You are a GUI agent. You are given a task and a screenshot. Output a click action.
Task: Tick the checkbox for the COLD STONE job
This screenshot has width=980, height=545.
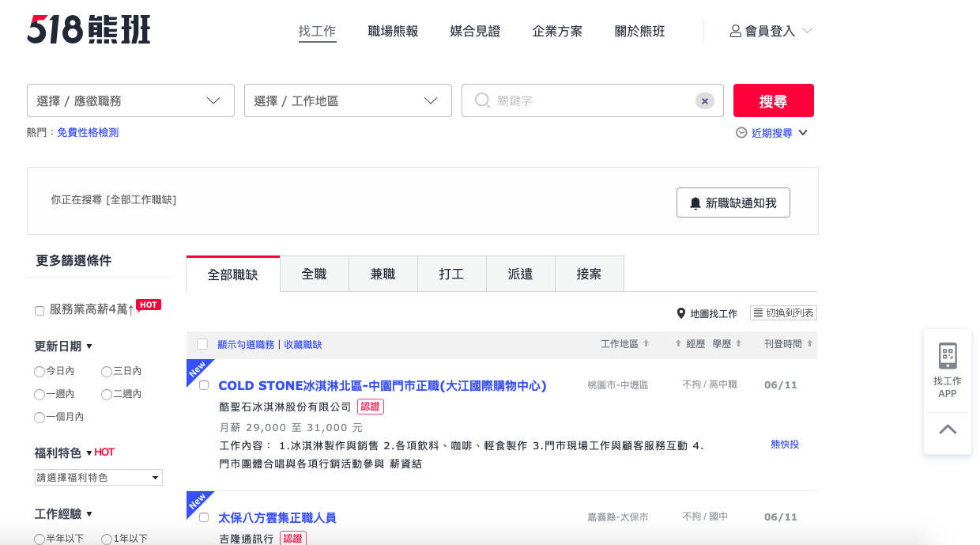point(204,385)
